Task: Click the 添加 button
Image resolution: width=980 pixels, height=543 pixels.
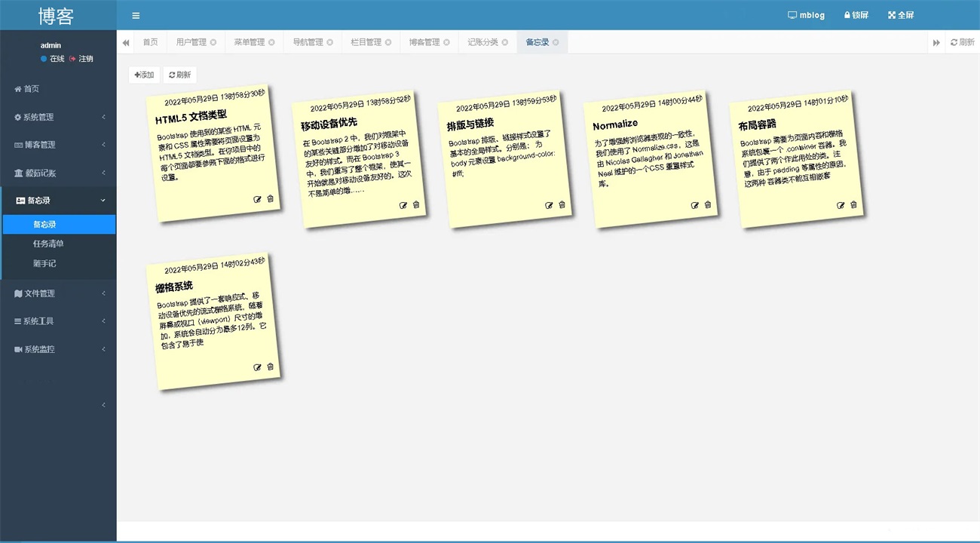Action: coord(144,75)
